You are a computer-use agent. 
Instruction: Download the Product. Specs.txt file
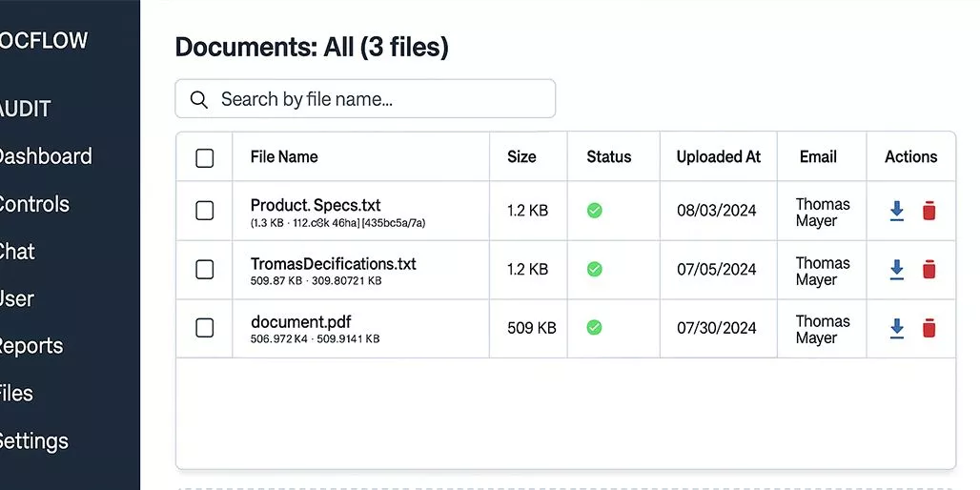pos(896,212)
